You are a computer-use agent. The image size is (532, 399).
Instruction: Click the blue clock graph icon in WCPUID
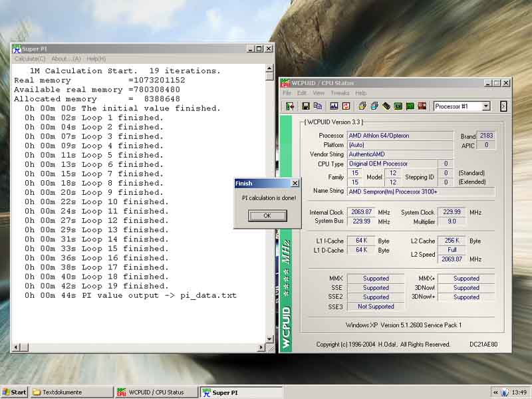(x=334, y=106)
